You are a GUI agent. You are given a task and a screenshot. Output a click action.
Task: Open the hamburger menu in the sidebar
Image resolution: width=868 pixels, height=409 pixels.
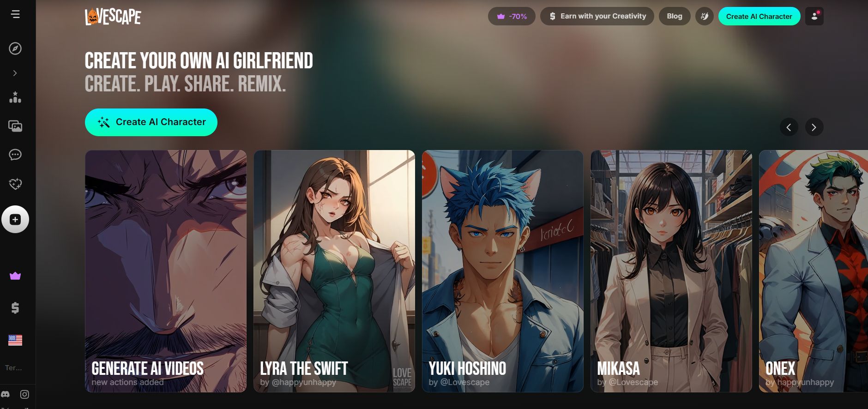point(15,14)
